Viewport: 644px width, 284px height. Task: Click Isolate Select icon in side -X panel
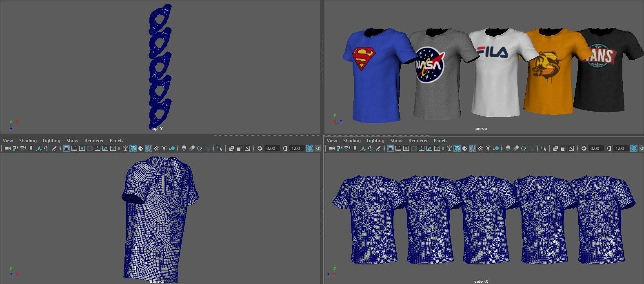pos(544,148)
